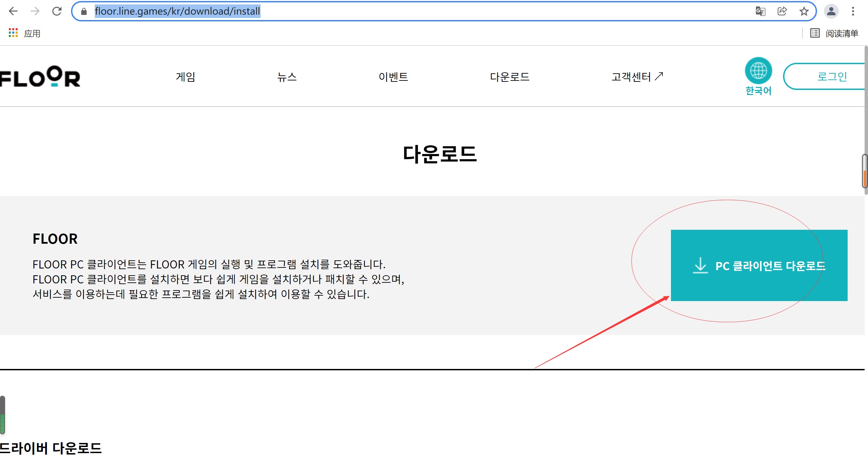Screen dimensions: 868x465
Task: Open the user profile avatar icon
Action: 831,11
